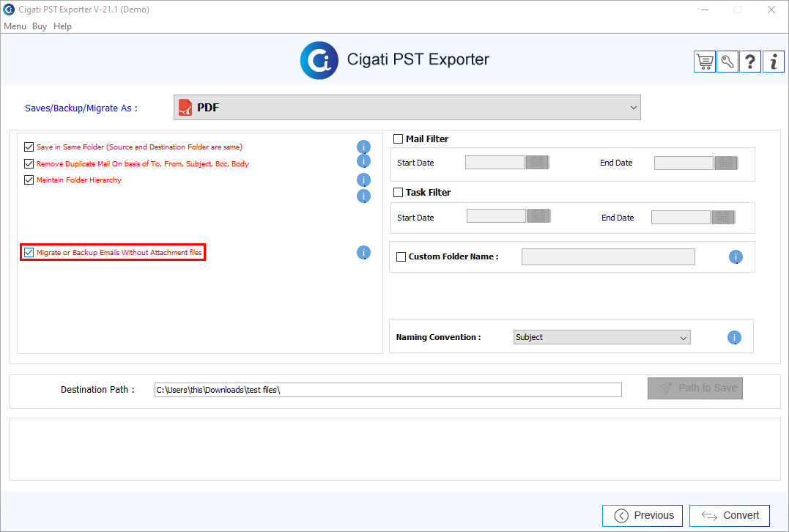Show info for Migrate Without Attachment files
This screenshot has height=532, width=789.
[x=364, y=253]
